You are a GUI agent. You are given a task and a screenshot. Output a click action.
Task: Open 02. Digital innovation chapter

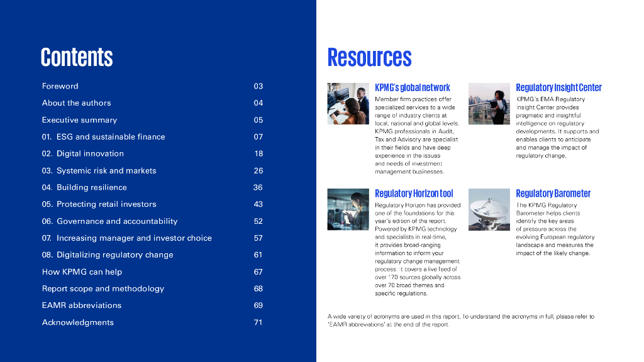[x=82, y=153]
